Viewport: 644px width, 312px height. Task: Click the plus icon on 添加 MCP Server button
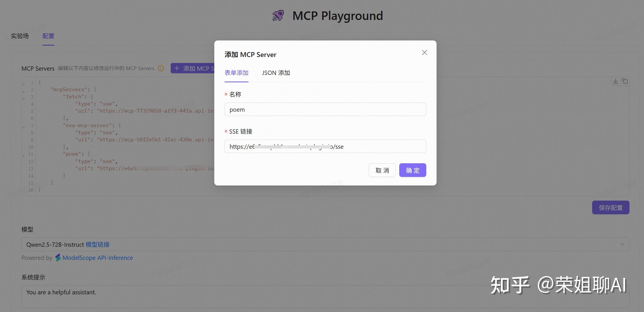(177, 68)
